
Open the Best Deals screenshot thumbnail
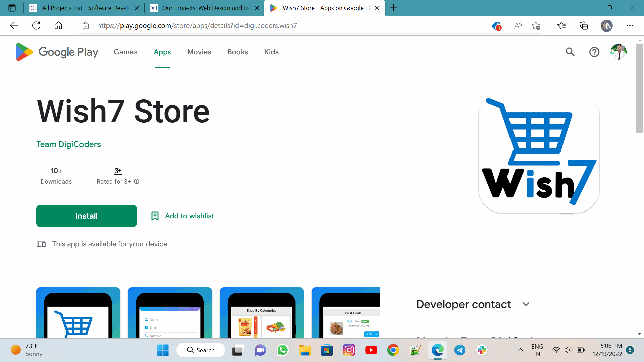tap(346, 312)
